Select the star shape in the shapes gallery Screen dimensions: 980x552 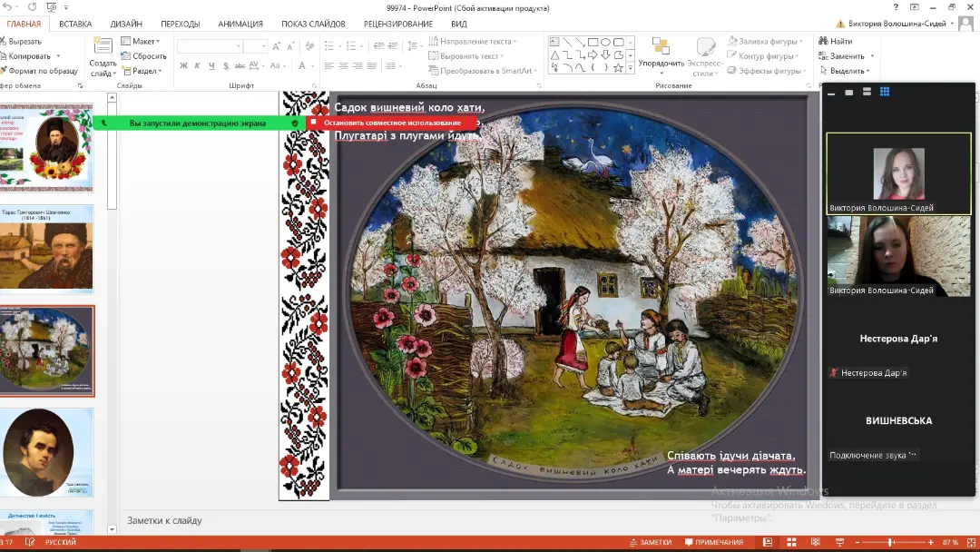(x=618, y=67)
